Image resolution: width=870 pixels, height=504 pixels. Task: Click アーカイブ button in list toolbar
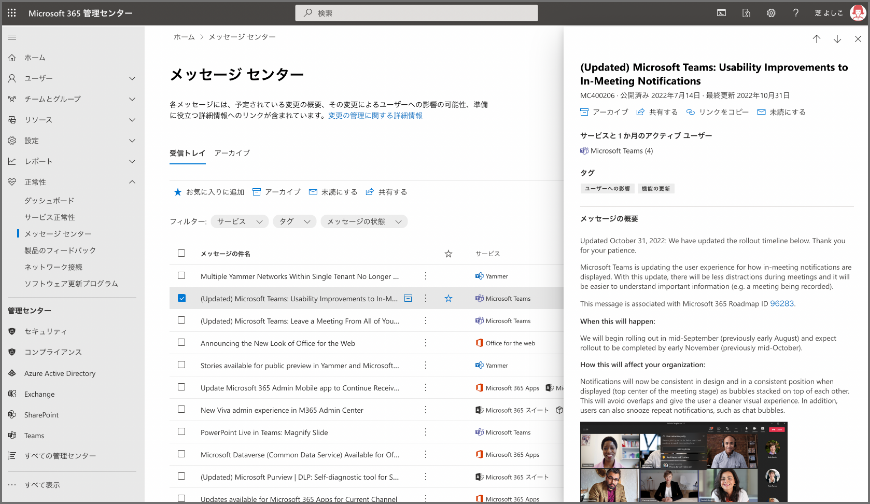click(x=276, y=192)
